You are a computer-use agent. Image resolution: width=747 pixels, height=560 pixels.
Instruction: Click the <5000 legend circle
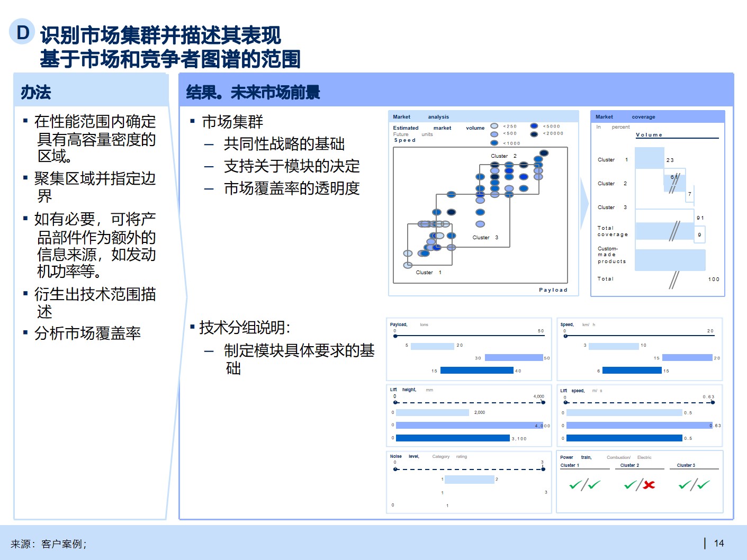pos(534,126)
